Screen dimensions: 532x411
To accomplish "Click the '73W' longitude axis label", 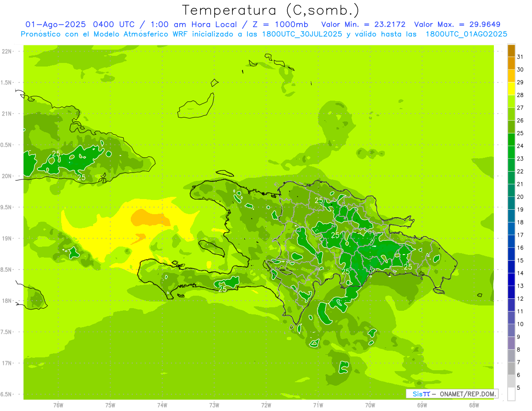I will 214,405.
